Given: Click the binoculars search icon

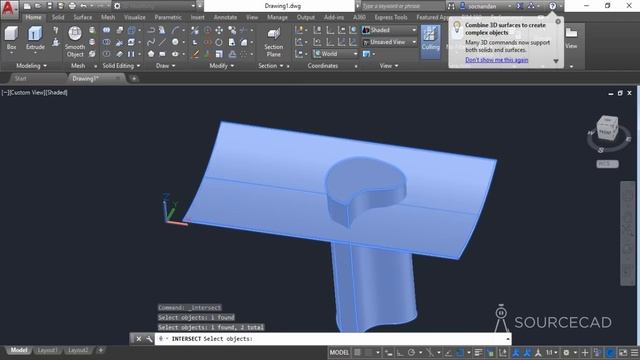Looking at the screenshot, I should (451, 6).
